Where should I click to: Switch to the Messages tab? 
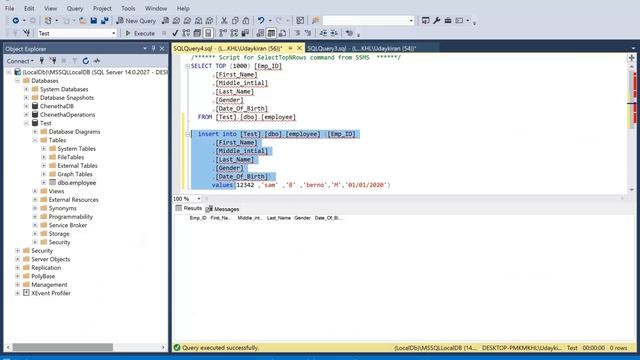[x=222, y=209]
